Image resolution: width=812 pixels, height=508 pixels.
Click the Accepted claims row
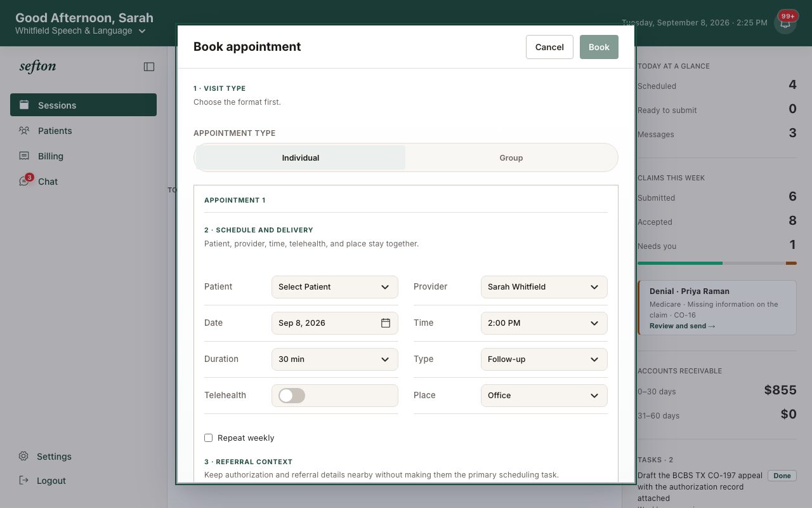pos(717,222)
